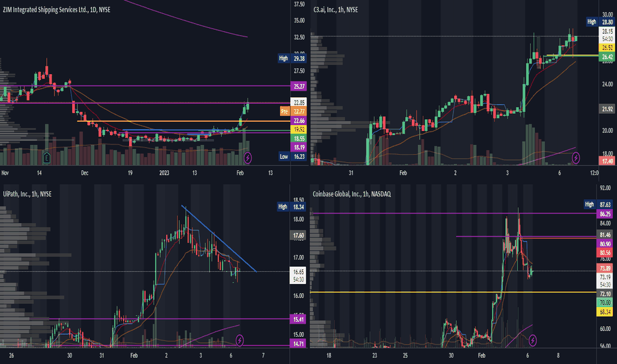Image resolution: width=617 pixels, height=364 pixels.
Task: Click the gray 17.60 price label on UiPath chart
Action: (x=299, y=236)
